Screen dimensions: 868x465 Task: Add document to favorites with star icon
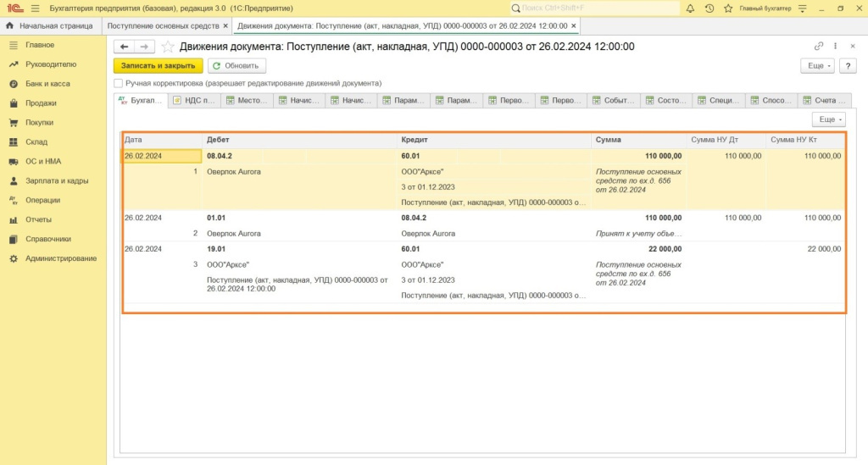pos(168,47)
